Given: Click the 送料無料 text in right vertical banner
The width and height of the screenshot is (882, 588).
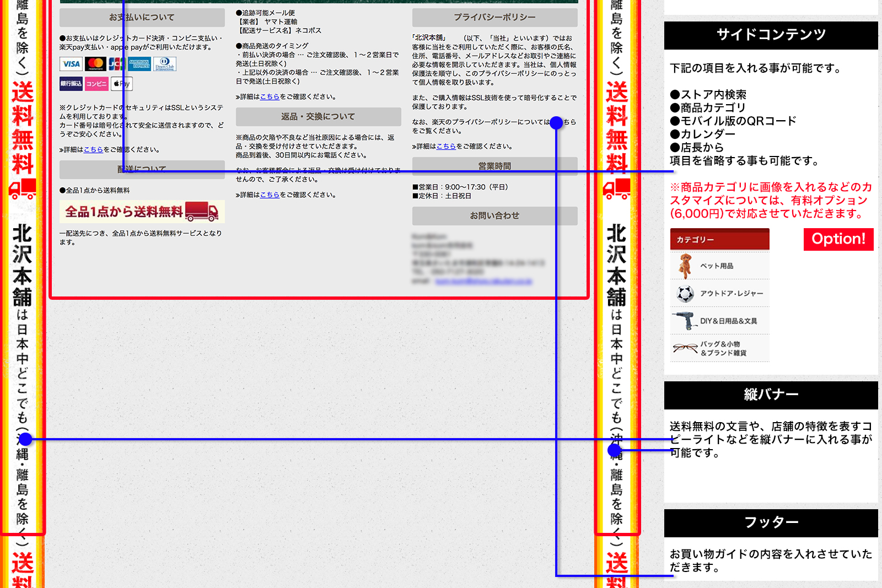Looking at the screenshot, I should (616, 128).
